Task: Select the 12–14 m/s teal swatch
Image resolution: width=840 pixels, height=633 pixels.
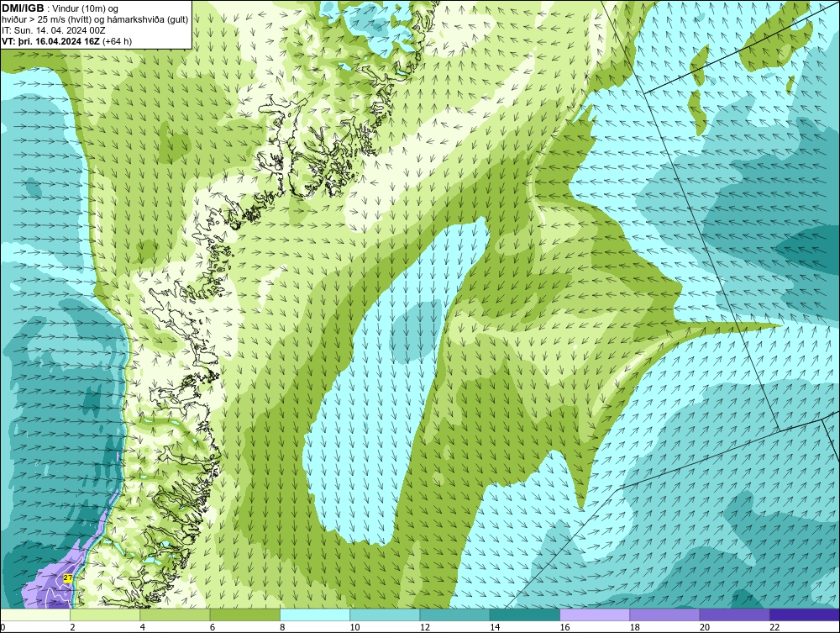Action: click(454, 615)
